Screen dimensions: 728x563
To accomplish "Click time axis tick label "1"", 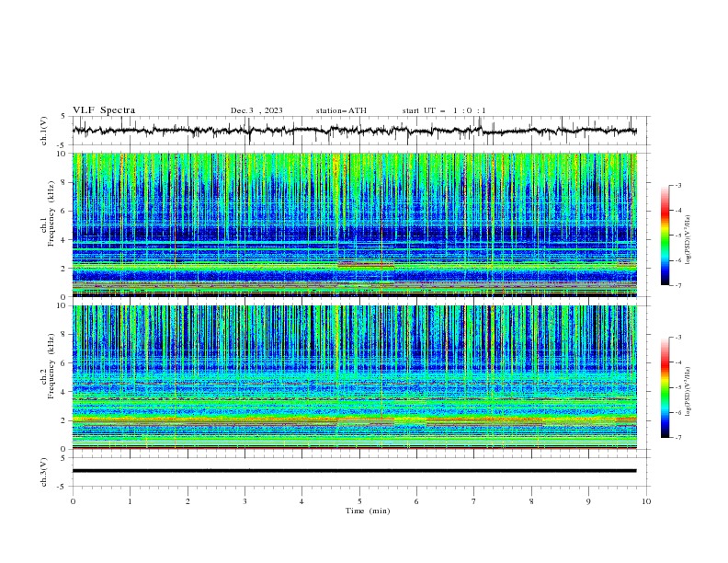I will click(x=130, y=501).
